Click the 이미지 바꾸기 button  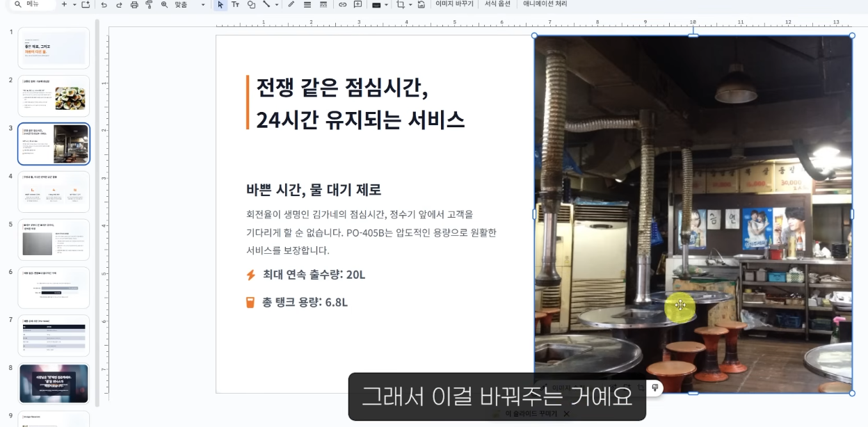click(x=454, y=4)
